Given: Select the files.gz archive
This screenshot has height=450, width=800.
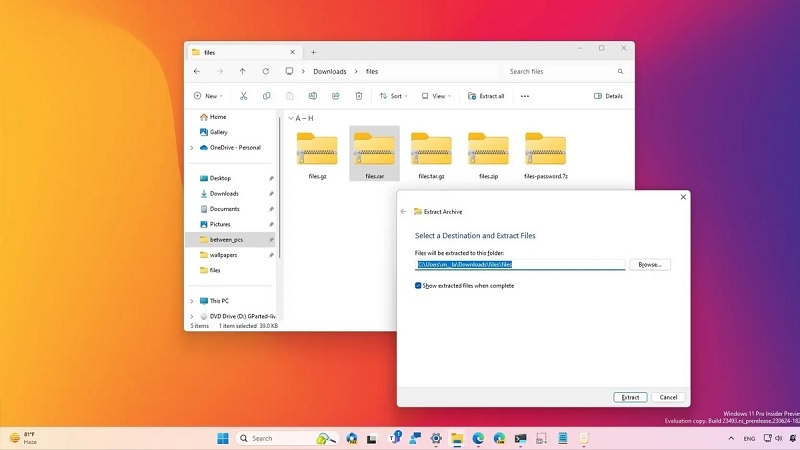Looking at the screenshot, I should 317,154.
